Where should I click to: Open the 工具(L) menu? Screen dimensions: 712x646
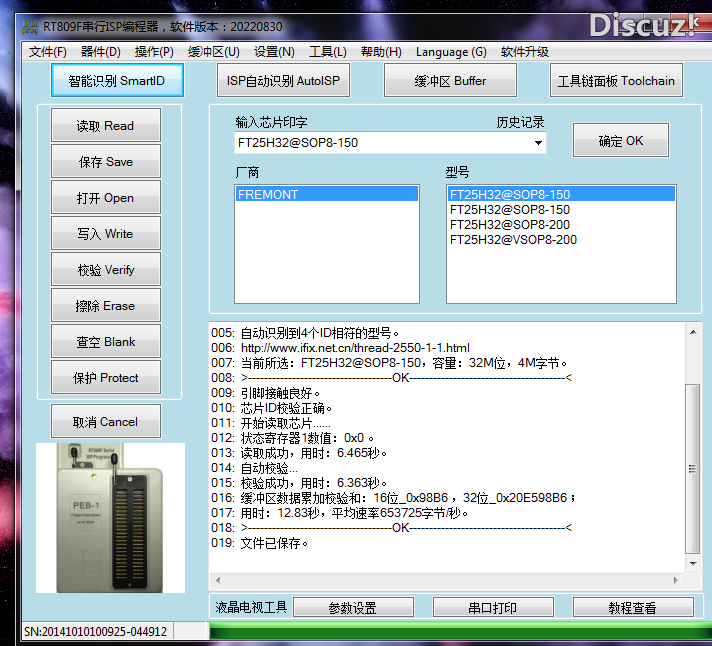(327, 52)
